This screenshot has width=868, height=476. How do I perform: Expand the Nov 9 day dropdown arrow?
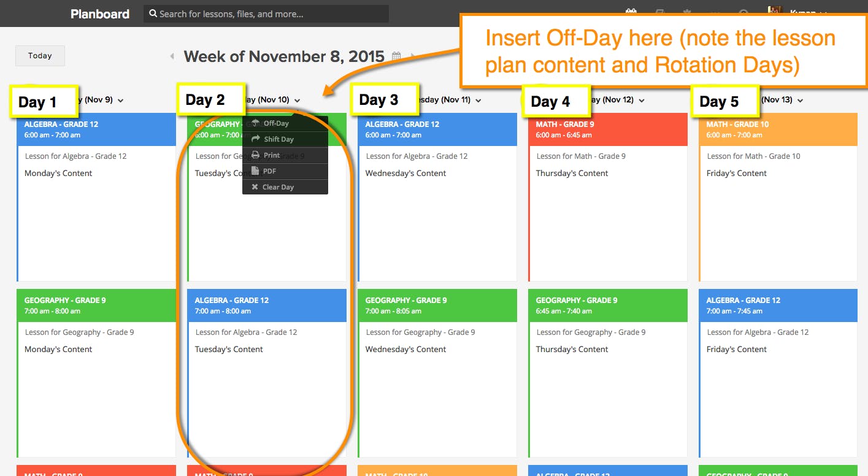coord(120,101)
